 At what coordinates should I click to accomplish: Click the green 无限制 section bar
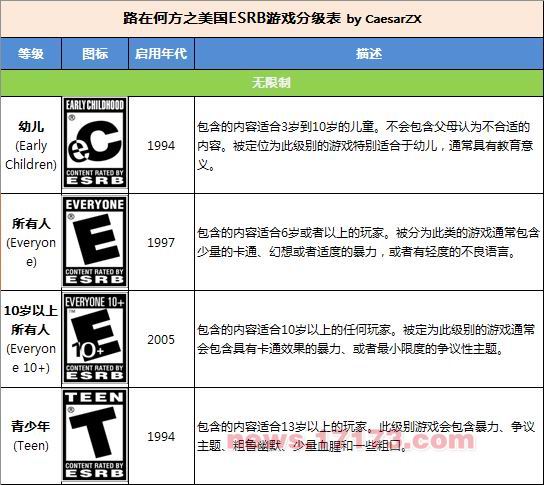pos(272,83)
